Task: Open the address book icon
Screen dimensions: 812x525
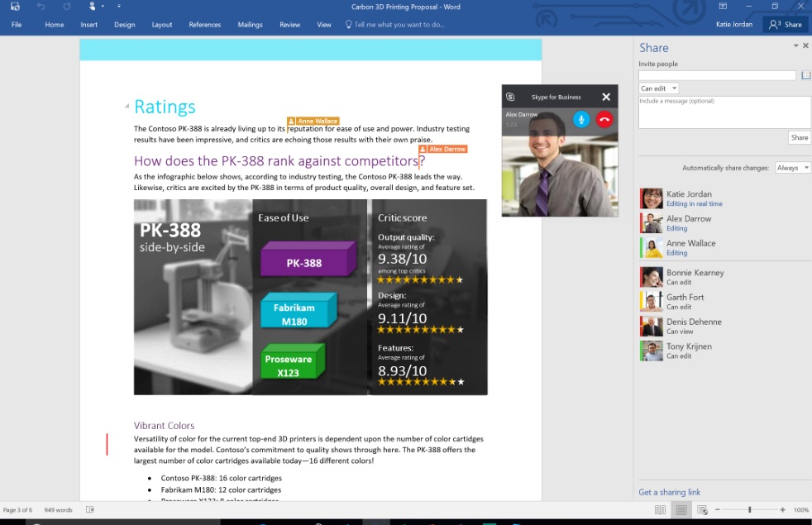Action: pos(805,75)
